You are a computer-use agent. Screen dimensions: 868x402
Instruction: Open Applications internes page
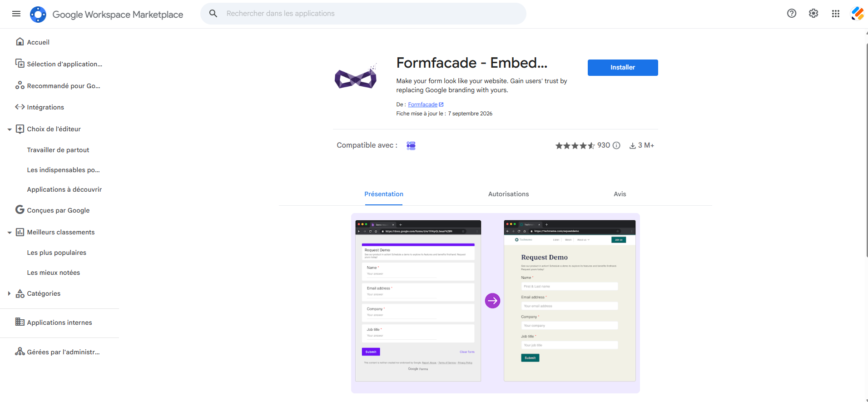tap(60, 323)
